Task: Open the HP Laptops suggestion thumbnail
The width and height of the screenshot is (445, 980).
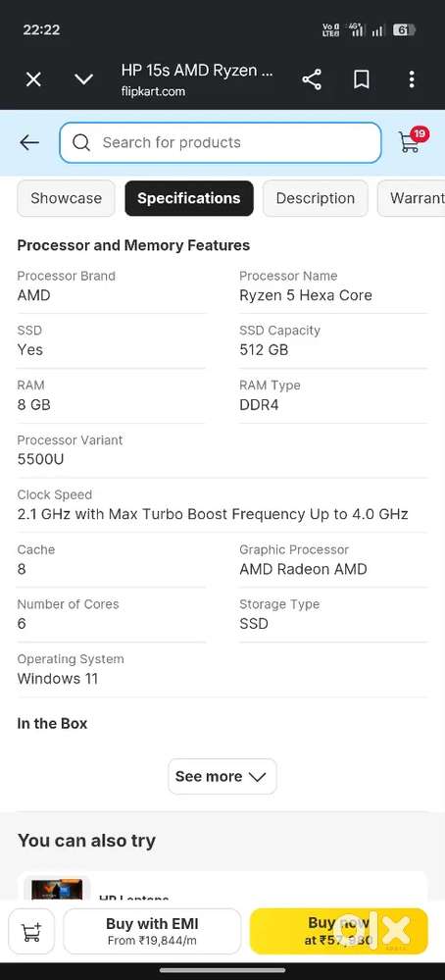Action: (x=58, y=889)
